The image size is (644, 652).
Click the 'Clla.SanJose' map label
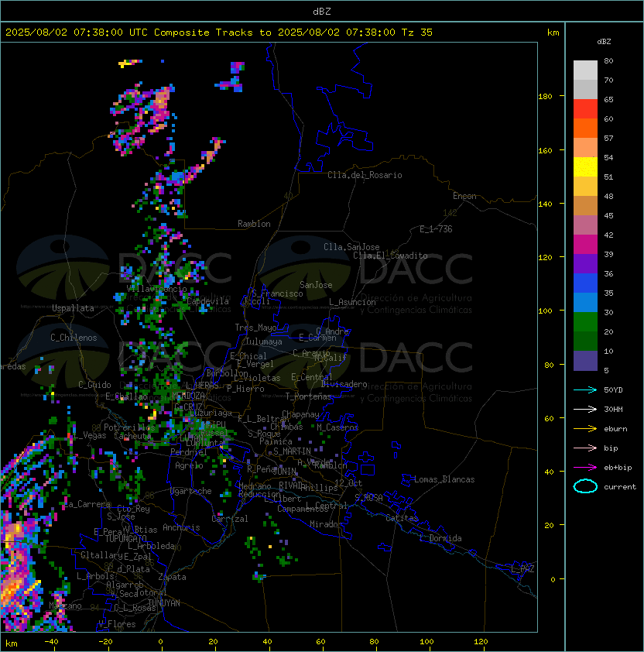pos(351,247)
